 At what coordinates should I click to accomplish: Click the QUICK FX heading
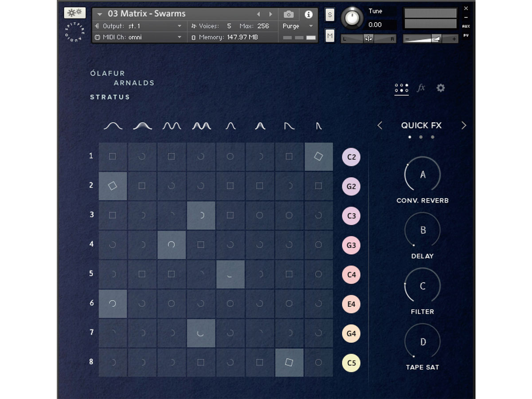pyautogui.click(x=422, y=125)
